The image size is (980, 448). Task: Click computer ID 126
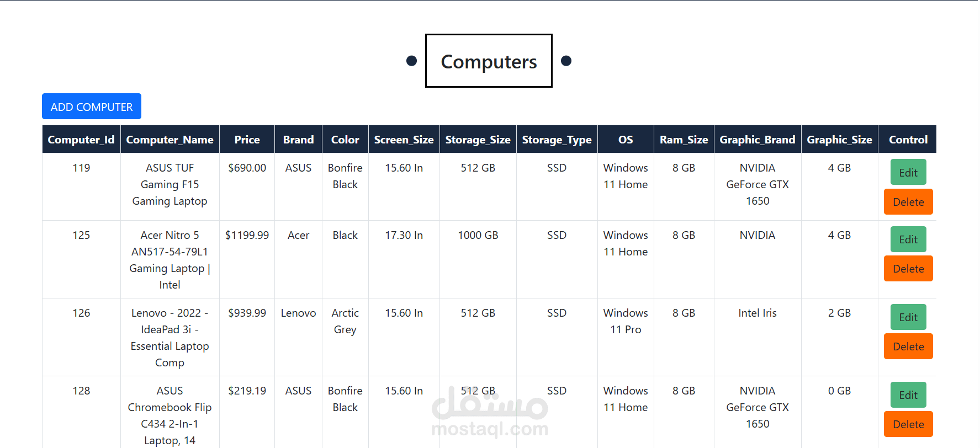click(x=81, y=313)
